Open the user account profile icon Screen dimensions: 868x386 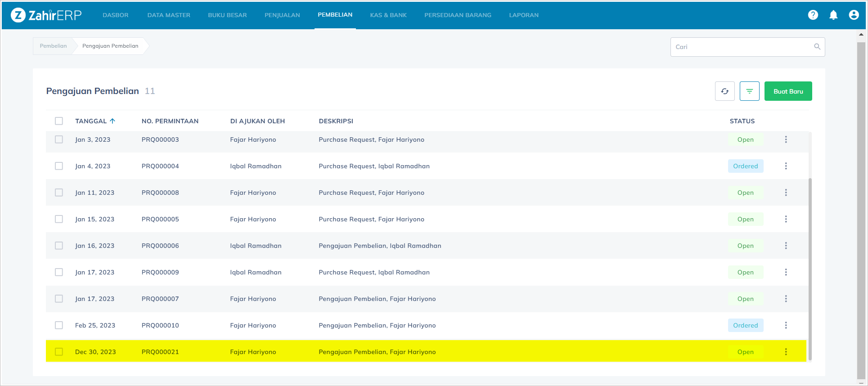click(x=854, y=15)
